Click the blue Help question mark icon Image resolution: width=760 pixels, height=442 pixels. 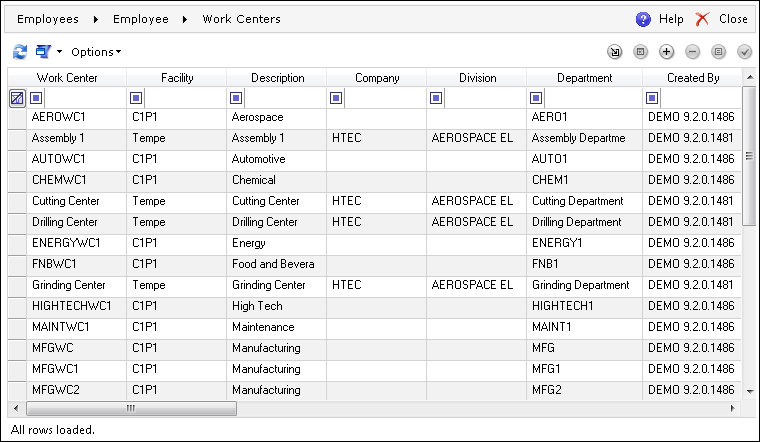[643, 19]
